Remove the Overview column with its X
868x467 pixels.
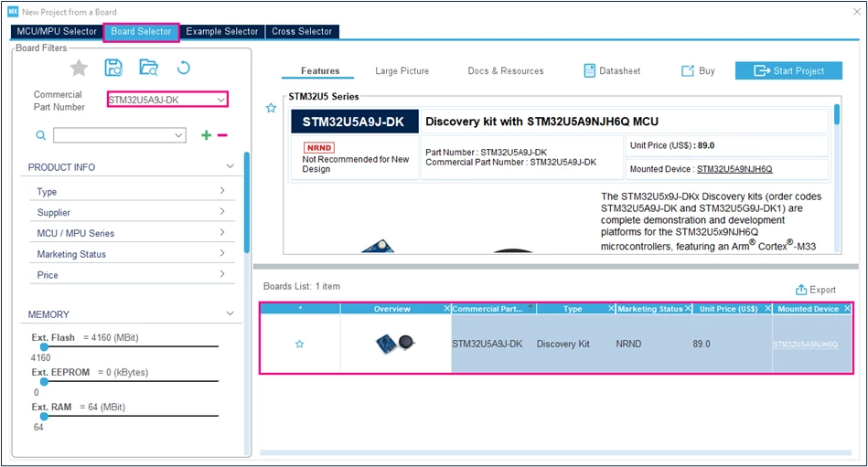point(446,309)
